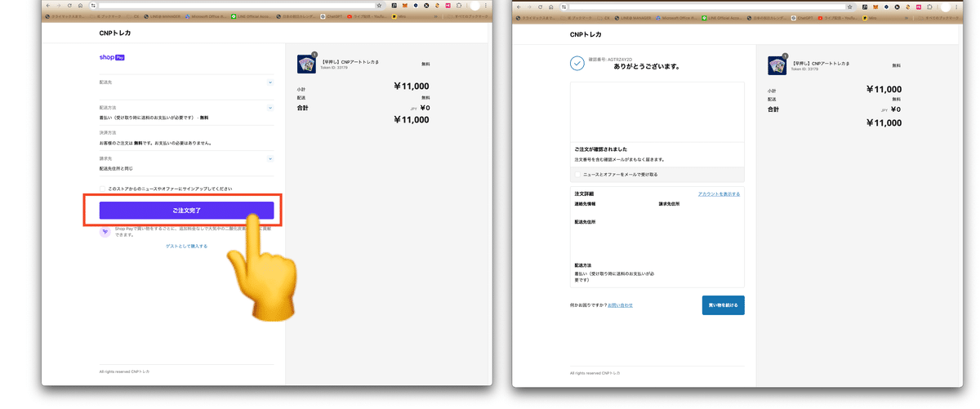Open the extensions puzzle icon in left browser
Image resolution: width=980 pixels, height=409 pixels.
pos(459,6)
